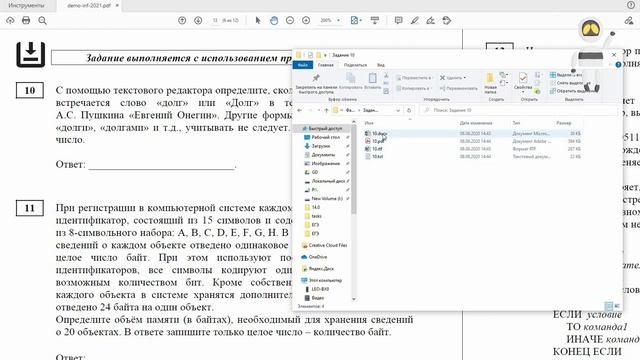Open Документы in navigation pane
The width and height of the screenshot is (640, 360).
click(x=323, y=155)
